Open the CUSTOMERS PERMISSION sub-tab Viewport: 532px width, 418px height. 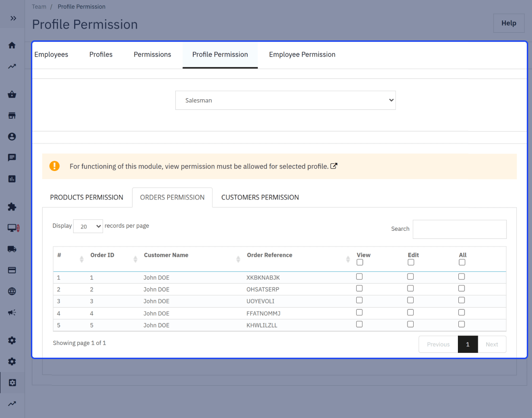(260, 198)
